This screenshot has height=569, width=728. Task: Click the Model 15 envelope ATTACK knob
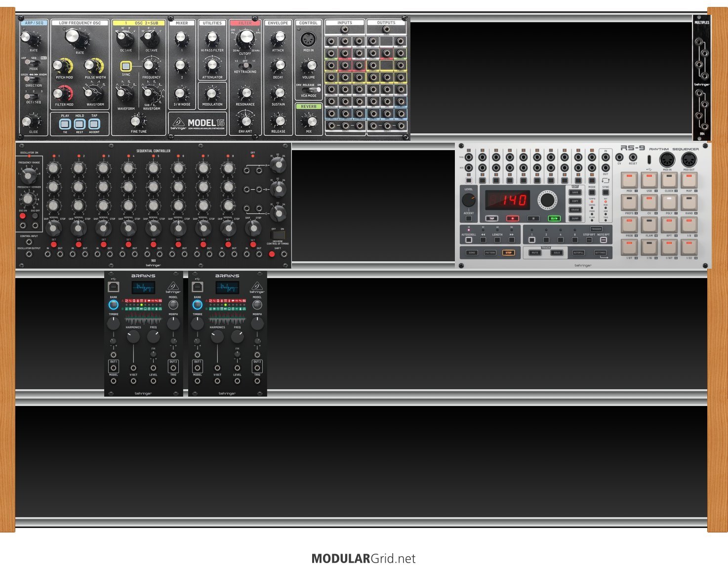(278, 39)
